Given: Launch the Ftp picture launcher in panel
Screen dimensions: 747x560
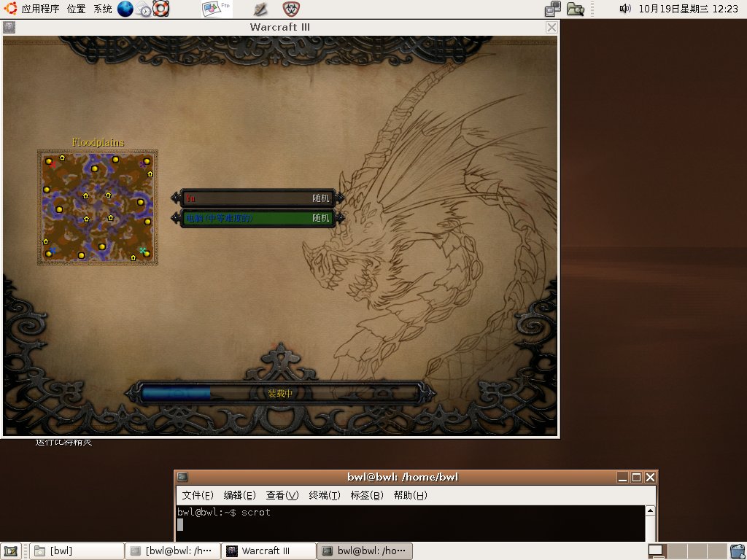Looking at the screenshot, I should click(216, 9).
